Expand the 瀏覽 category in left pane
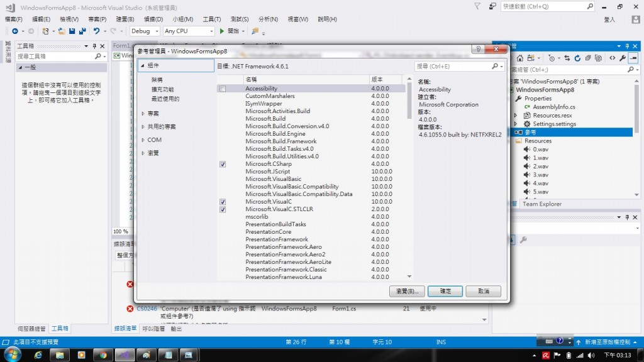The width and height of the screenshot is (644, 362). [x=143, y=153]
